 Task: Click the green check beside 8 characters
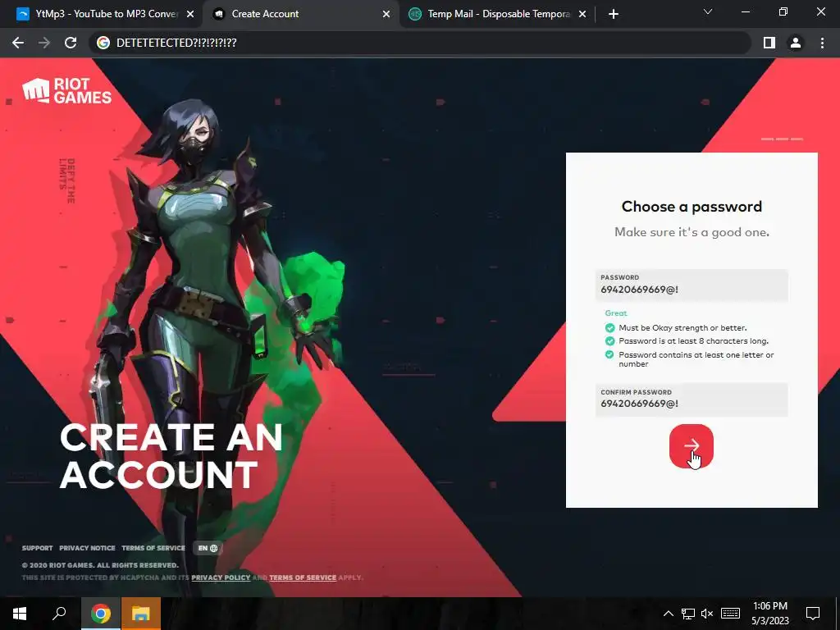pos(609,340)
